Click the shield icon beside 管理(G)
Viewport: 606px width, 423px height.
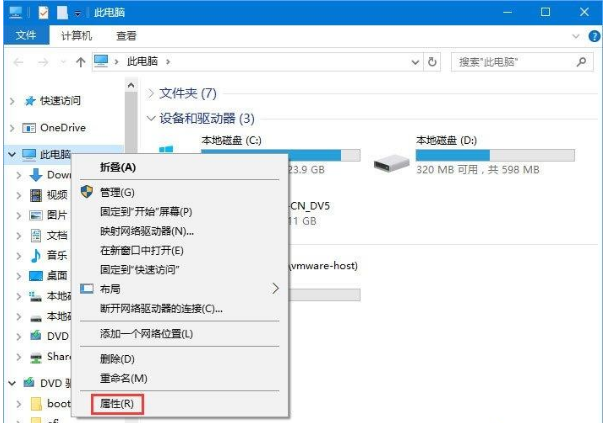[x=87, y=191]
